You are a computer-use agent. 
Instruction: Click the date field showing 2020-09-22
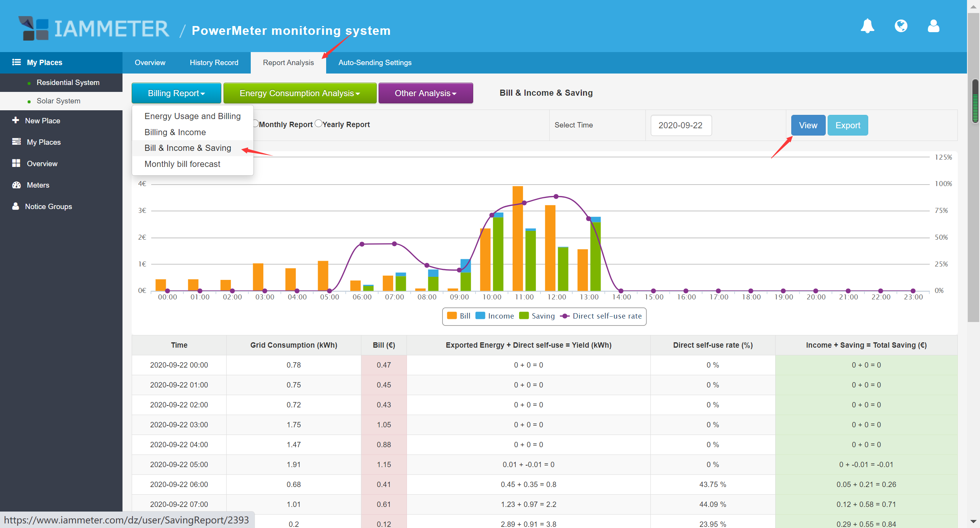pyautogui.click(x=681, y=125)
